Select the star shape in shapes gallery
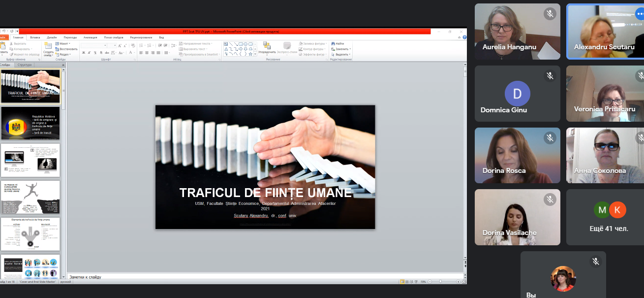 pos(250,54)
